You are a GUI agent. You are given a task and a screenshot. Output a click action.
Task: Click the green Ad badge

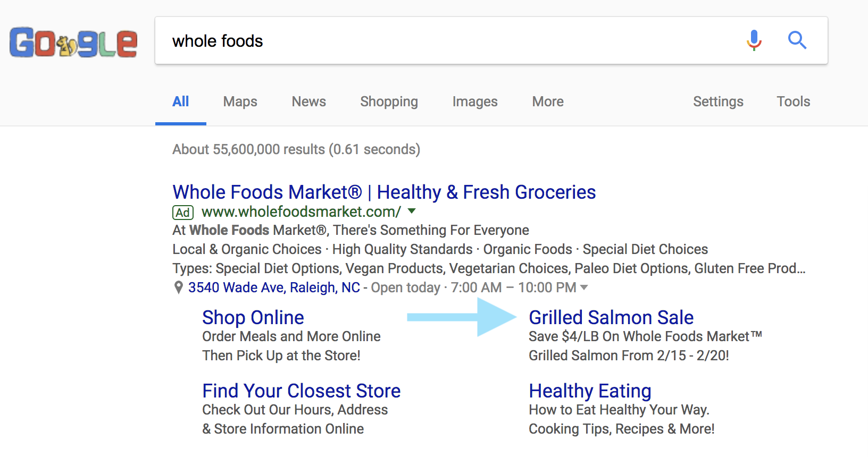click(182, 213)
